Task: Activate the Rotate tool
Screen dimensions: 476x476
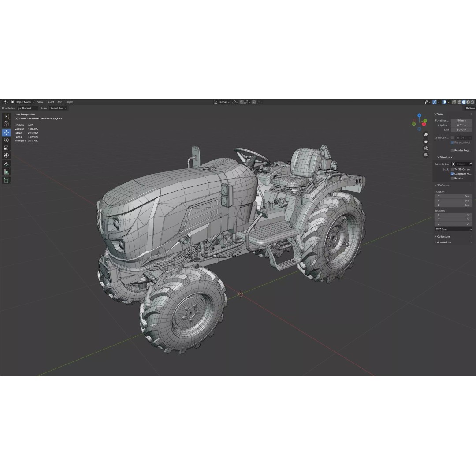Action: point(6,140)
